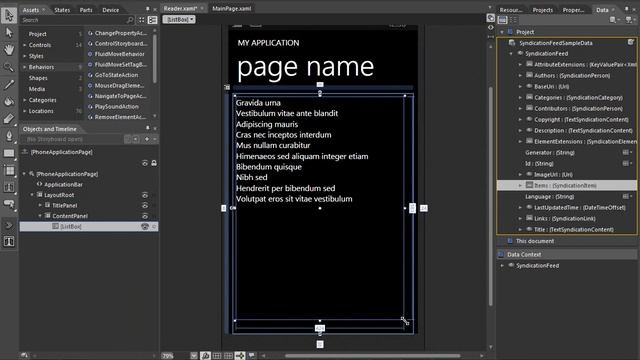This screenshot has height=360, width=640.
Task: Open the [ListBox] breadcrumb dropdown
Action: pyautogui.click(x=179, y=19)
